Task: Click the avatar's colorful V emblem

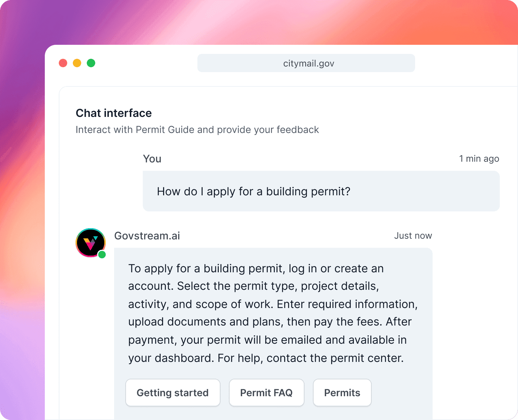Action: tap(91, 243)
